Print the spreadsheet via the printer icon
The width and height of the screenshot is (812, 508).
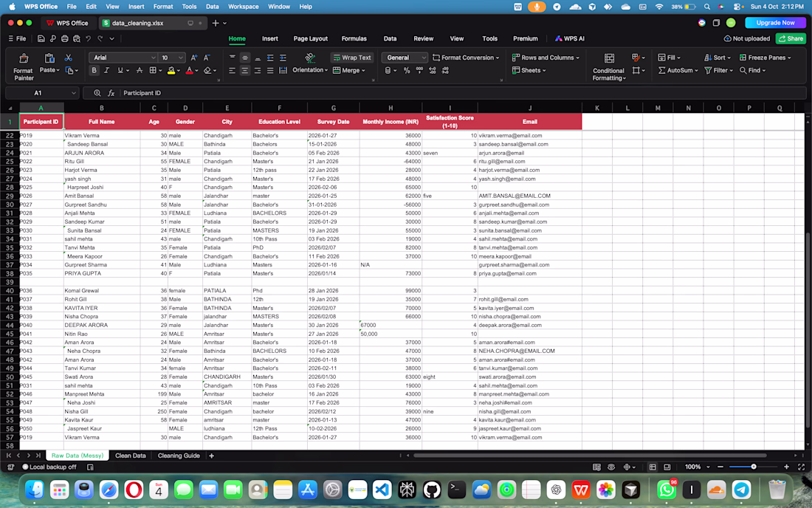click(x=65, y=39)
